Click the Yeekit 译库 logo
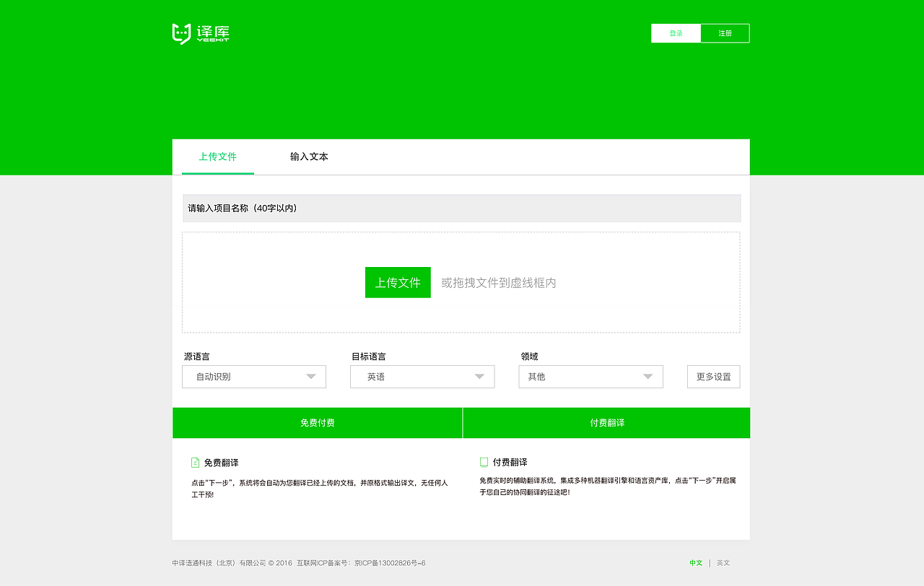The height and width of the screenshot is (586, 924). pyautogui.click(x=201, y=34)
